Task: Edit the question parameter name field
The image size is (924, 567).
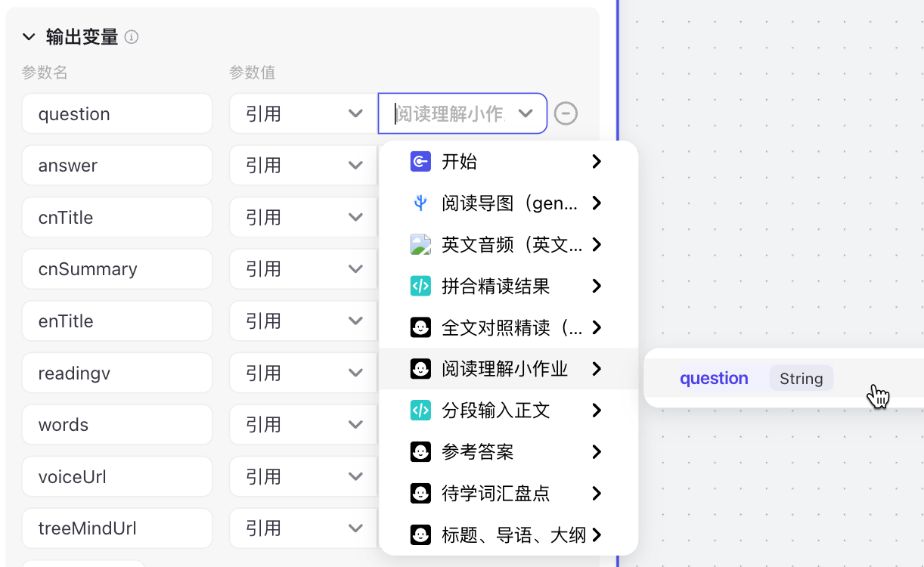Action: pyautogui.click(x=117, y=113)
